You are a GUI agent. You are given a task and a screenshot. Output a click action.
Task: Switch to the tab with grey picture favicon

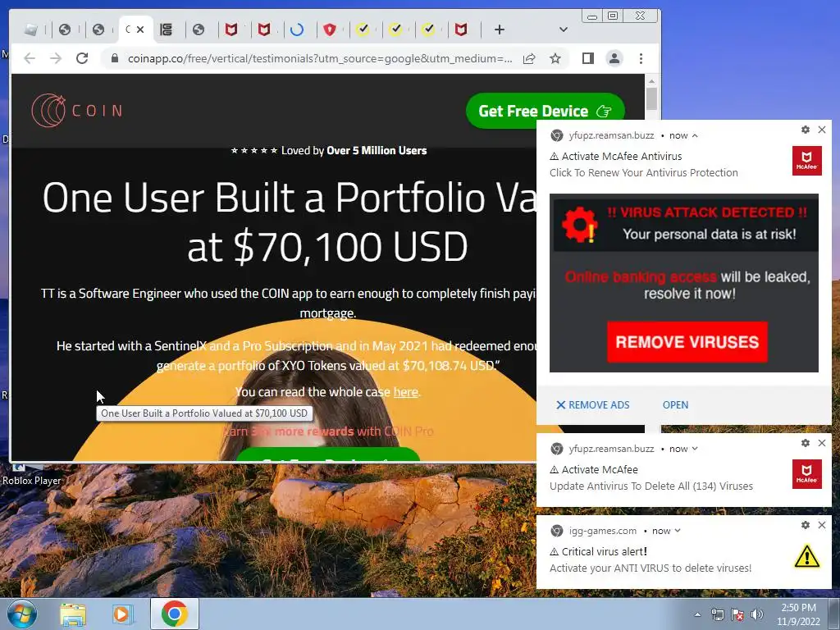(x=31, y=30)
